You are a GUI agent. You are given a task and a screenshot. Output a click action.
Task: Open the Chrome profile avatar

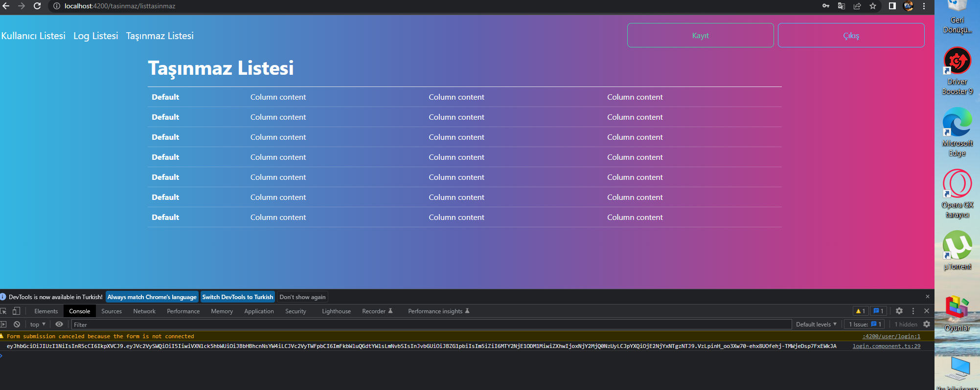pos(908,6)
